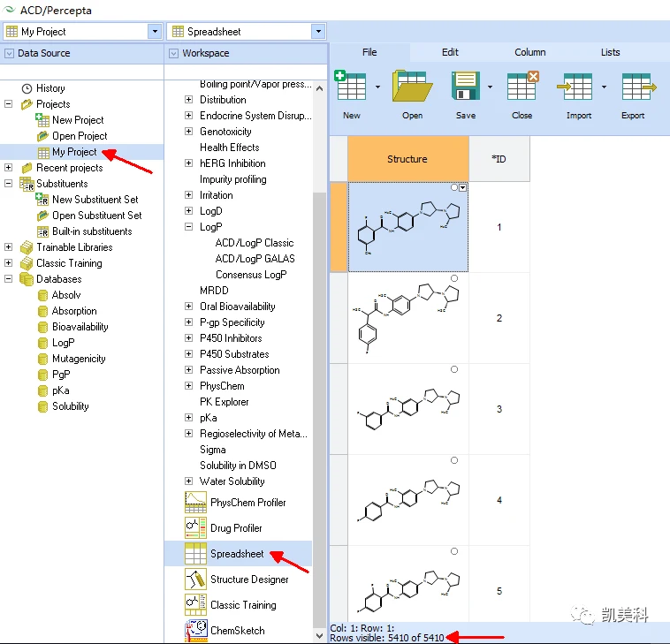Switch to the Edit ribbon tab
The width and height of the screenshot is (670, 644).
[x=450, y=52]
